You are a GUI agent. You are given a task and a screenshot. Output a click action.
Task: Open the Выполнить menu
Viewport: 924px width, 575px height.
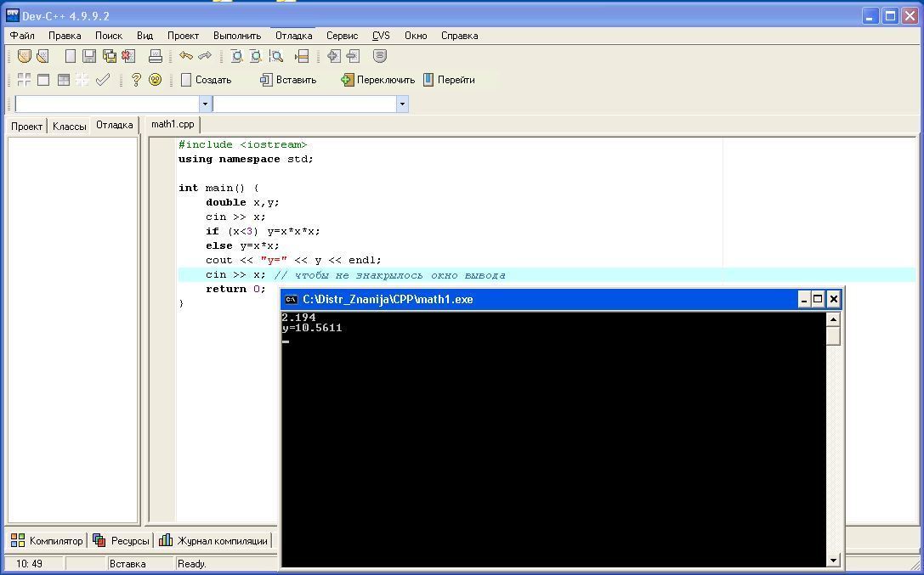point(237,36)
